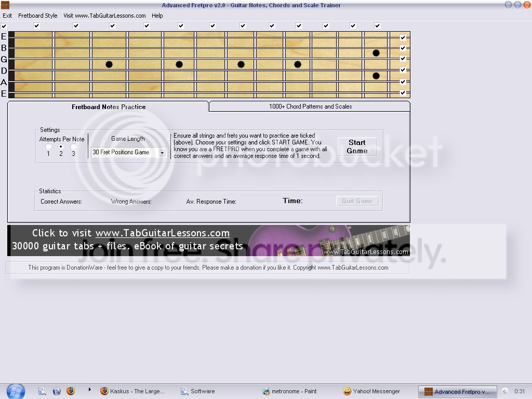This screenshot has height=399, width=532.
Task: Switch to Fretboard Notes Practice tab
Action: tap(109, 107)
